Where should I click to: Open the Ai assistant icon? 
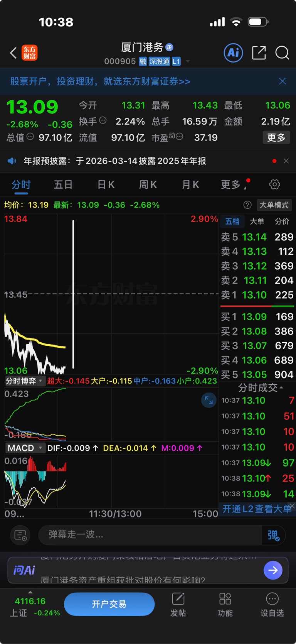click(x=234, y=52)
